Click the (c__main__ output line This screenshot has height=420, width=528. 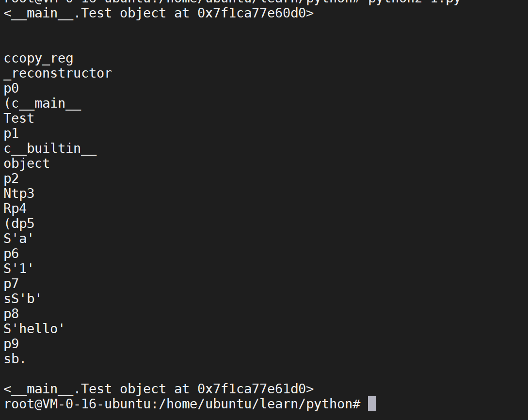click(42, 104)
